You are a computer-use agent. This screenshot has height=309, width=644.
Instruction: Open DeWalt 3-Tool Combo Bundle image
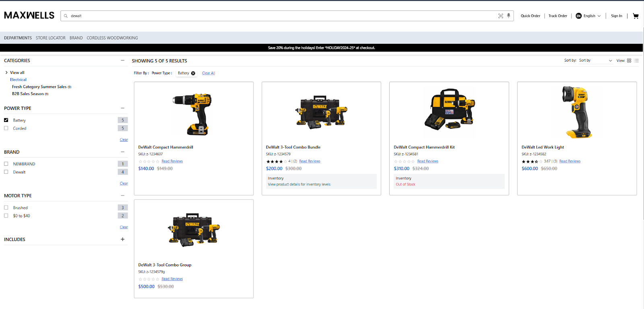pos(321,112)
